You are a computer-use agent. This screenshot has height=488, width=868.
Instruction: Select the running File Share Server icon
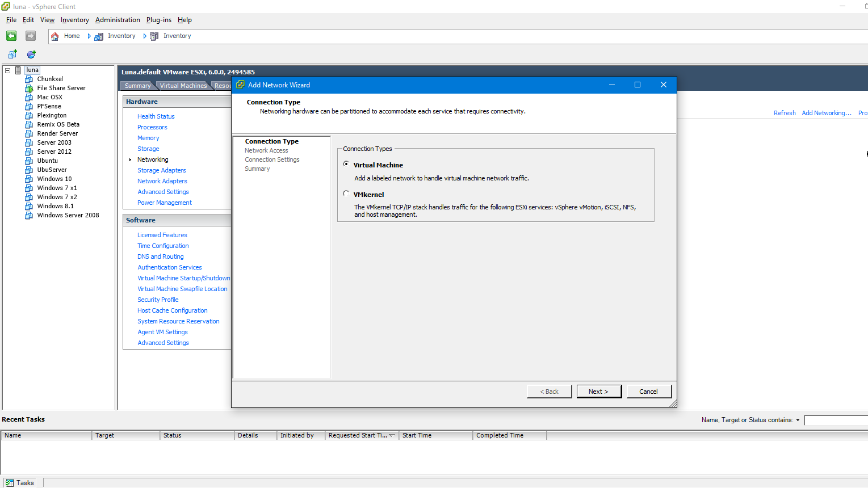[x=29, y=89]
